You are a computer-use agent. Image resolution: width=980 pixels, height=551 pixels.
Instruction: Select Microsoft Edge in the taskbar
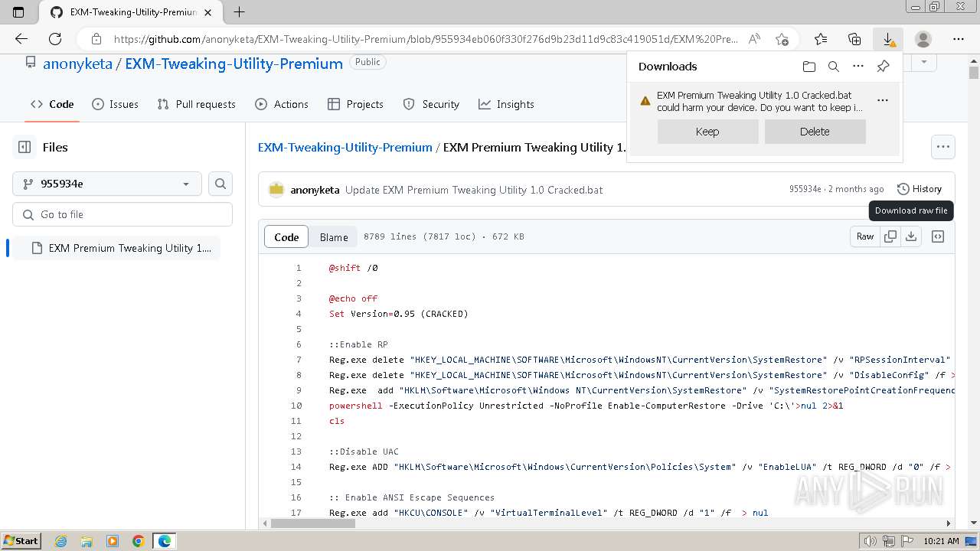coord(165,541)
